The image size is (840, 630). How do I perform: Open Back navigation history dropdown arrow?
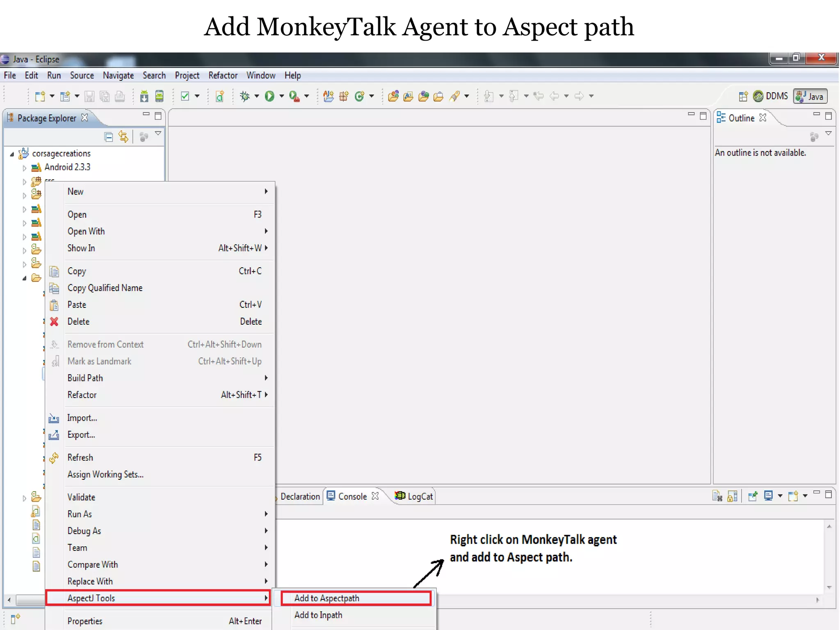click(x=566, y=96)
